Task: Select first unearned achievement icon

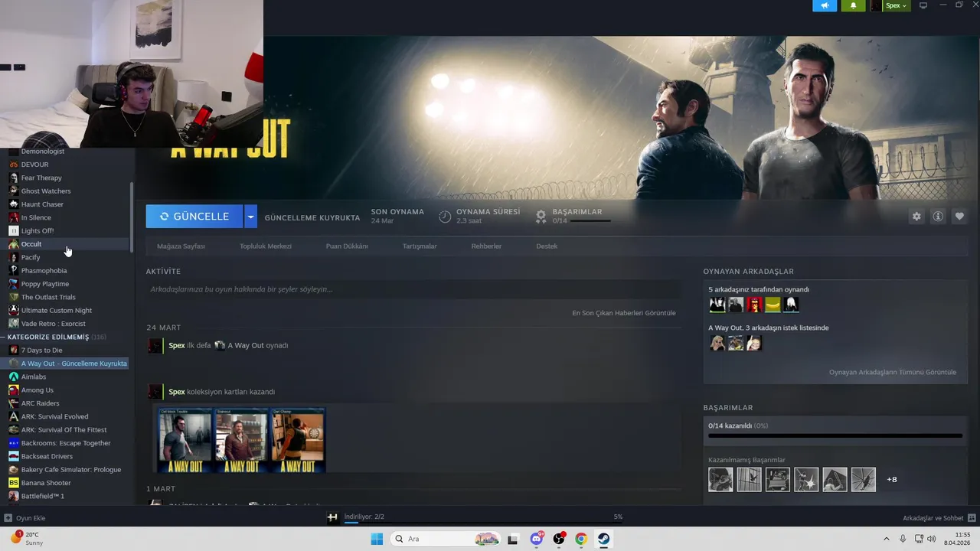Action: pyautogui.click(x=720, y=480)
